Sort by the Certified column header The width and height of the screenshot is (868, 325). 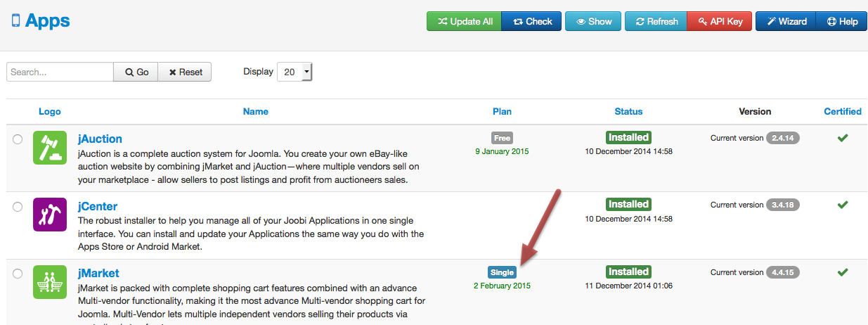pos(843,111)
